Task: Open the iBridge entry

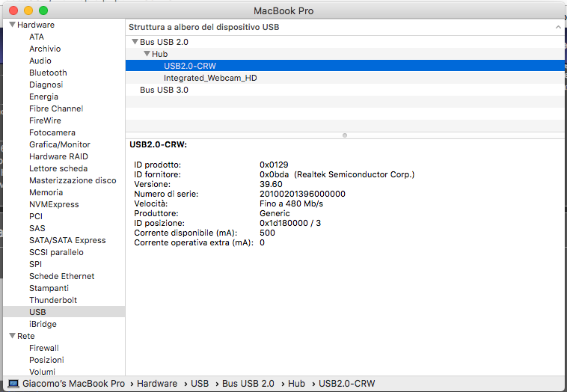Action: [43, 324]
